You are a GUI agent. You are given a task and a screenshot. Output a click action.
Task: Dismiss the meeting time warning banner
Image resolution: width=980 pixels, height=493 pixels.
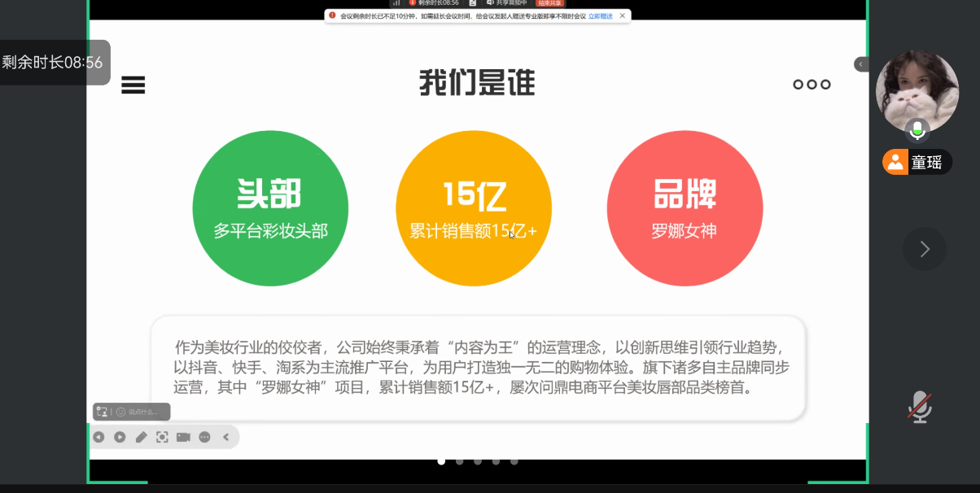tap(623, 15)
